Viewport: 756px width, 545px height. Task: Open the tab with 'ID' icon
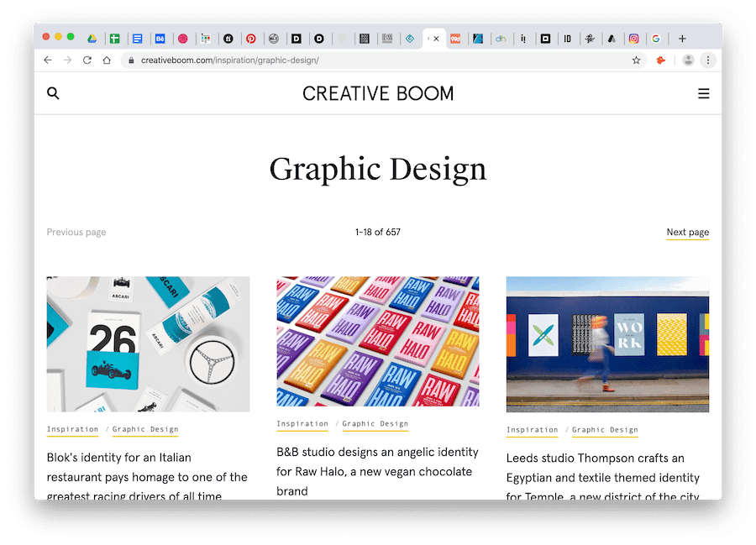(568, 39)
